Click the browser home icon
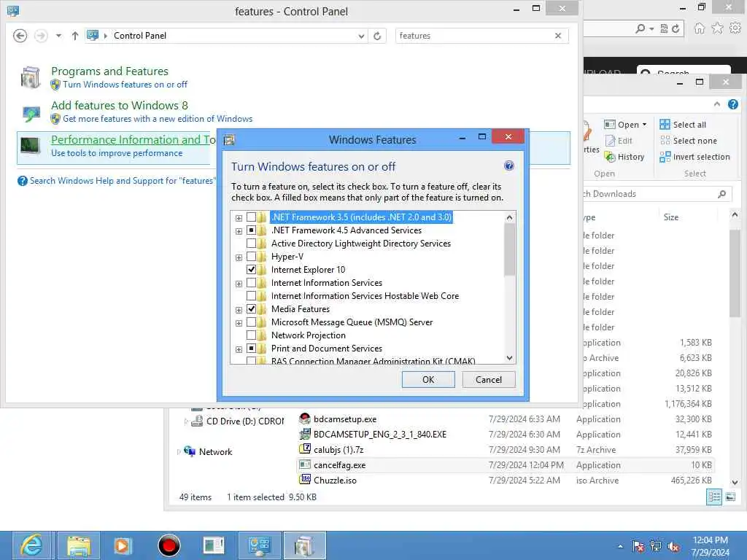 [699, 28]
